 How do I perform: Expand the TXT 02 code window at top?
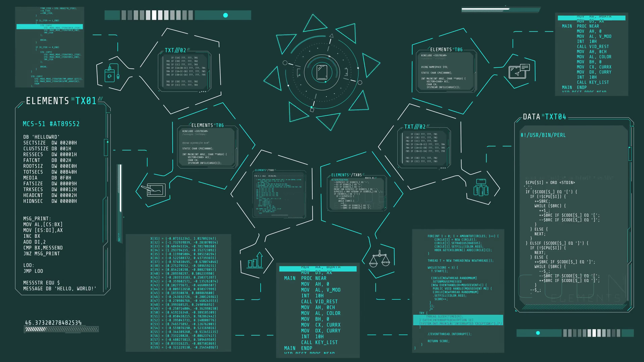pyautogui.click(x=185, y=71)
